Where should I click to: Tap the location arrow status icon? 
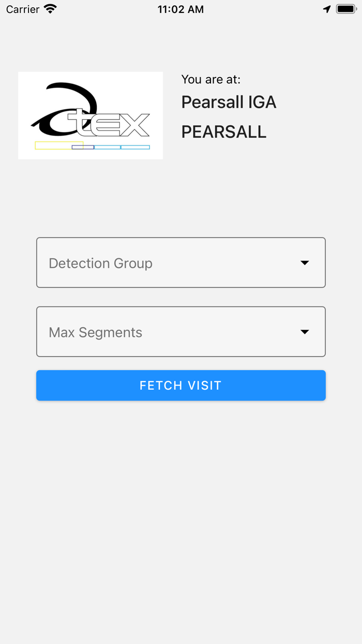click(327, 9)
